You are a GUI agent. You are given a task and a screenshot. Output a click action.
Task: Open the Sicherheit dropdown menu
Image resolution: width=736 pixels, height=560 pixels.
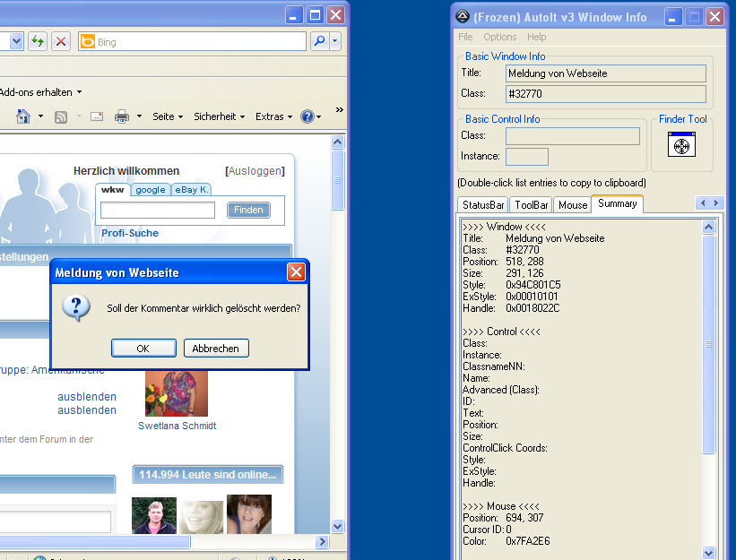pos(220,116)
